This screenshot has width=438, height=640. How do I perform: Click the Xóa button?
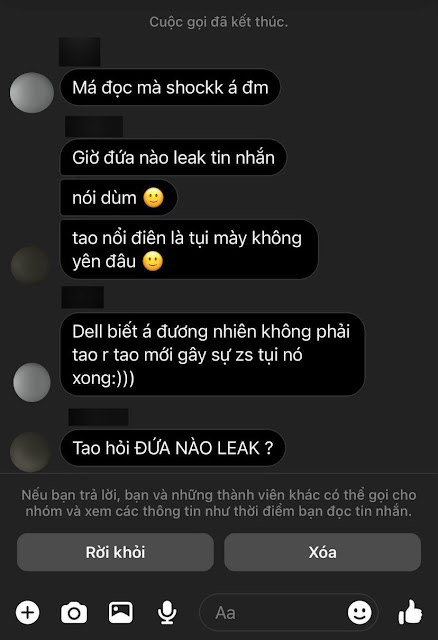coord(322,552)
